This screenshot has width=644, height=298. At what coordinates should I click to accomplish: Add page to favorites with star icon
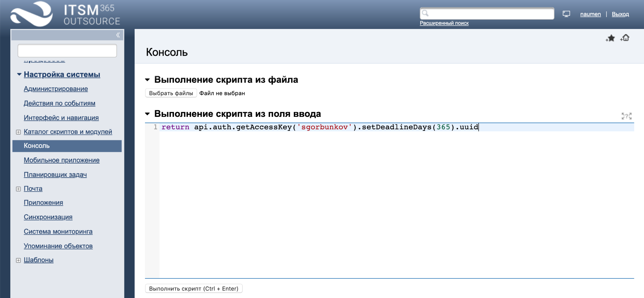pyautogui.click(x=610, y=38)
